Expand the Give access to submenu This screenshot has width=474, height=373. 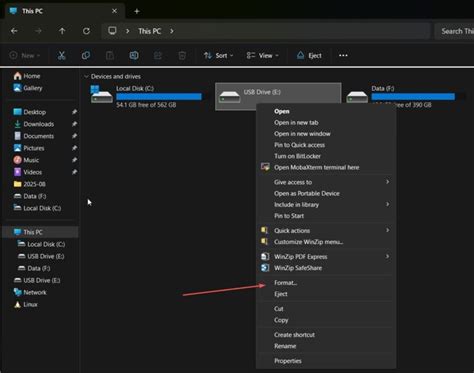tap(388, 182)
